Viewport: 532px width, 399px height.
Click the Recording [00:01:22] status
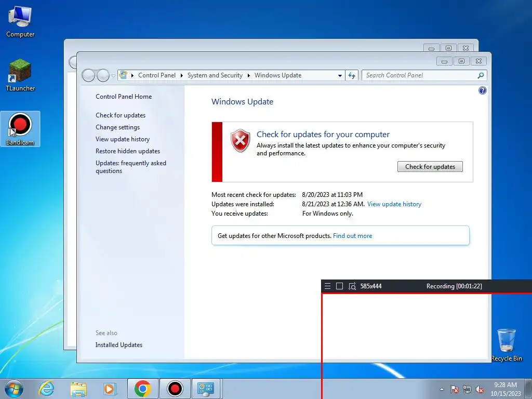click(x=454, y=286)
